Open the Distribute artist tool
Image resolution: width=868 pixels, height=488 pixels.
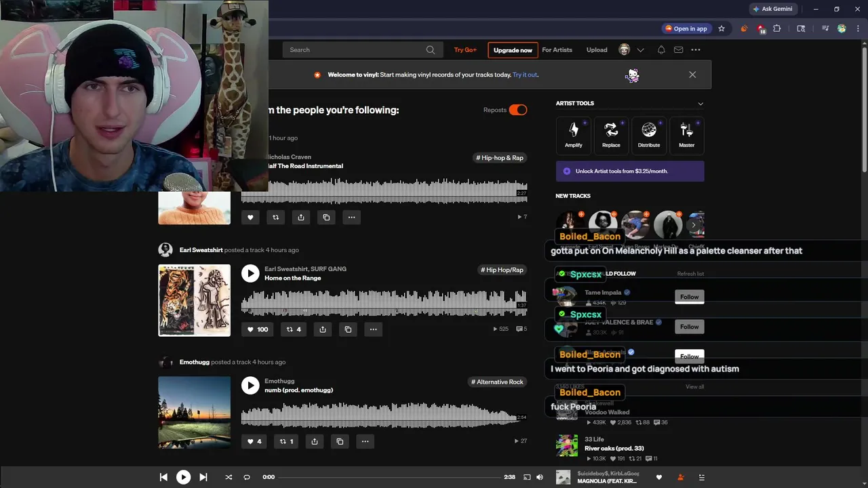tap(649, 134)
